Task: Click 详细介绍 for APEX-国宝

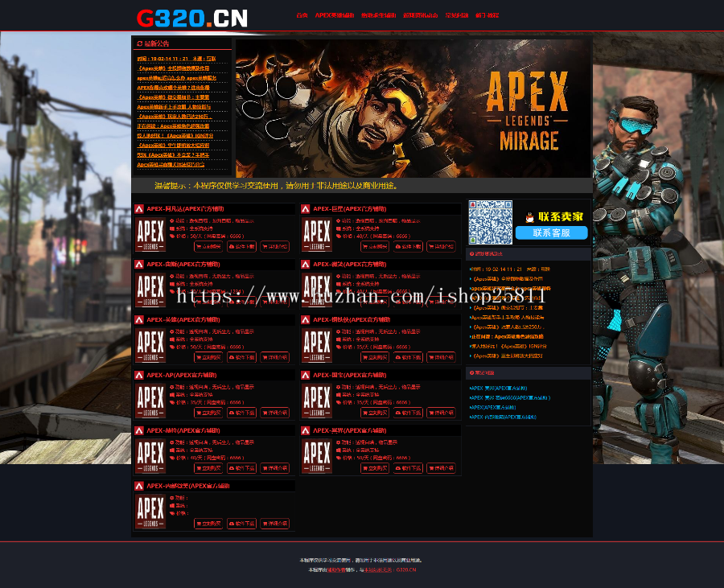Action: click(x=441, y=413)
